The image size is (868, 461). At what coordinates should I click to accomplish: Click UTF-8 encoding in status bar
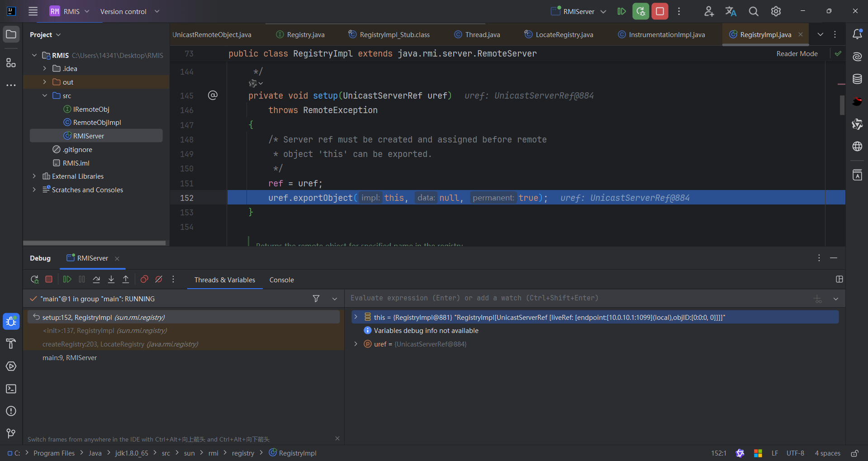tap(795, 453)
